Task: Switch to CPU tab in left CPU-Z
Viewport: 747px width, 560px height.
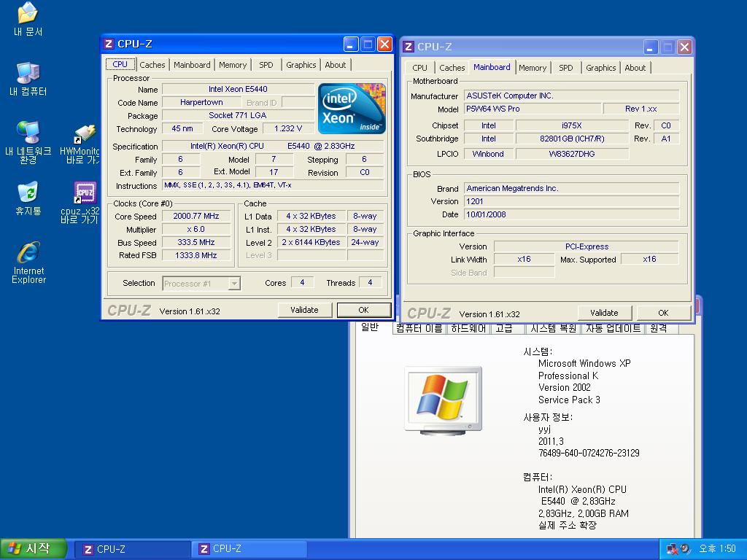Action: 120,64
